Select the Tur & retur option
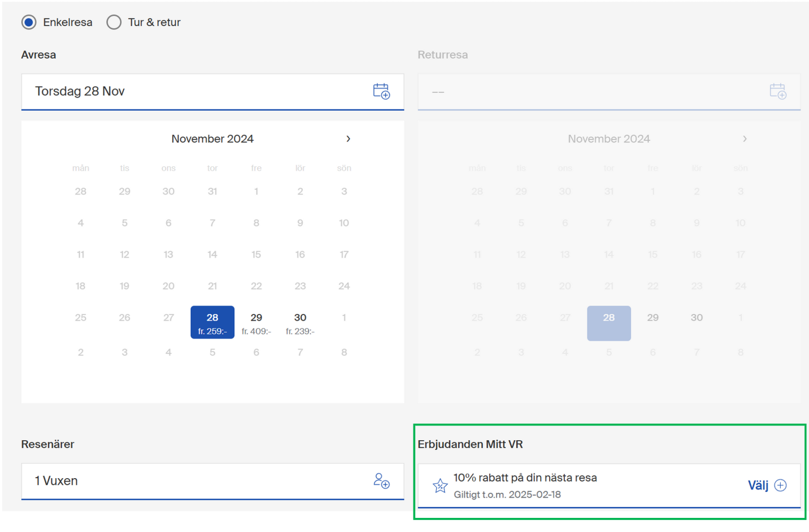 coord(114,22)
